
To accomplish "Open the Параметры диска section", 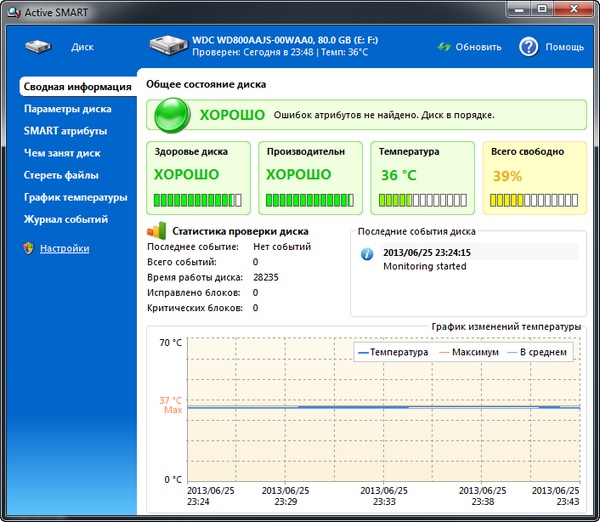I will pos(68,108).
